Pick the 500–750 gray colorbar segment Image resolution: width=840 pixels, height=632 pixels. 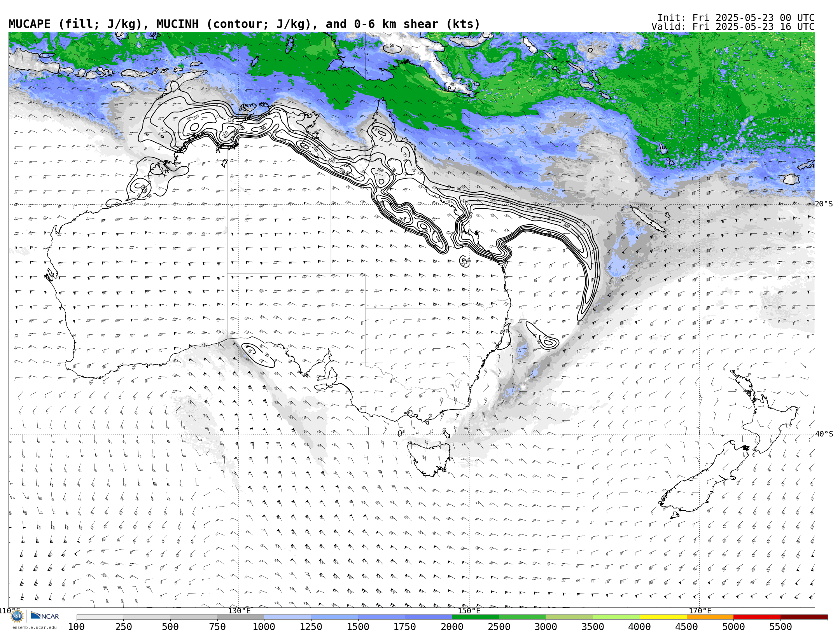pyautogui.click(x=194, y=617)
